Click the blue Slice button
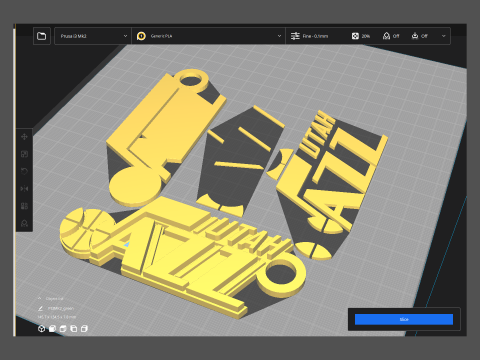Image resolution: width=480 pixels, height=360 pixels. pos(404,319)
